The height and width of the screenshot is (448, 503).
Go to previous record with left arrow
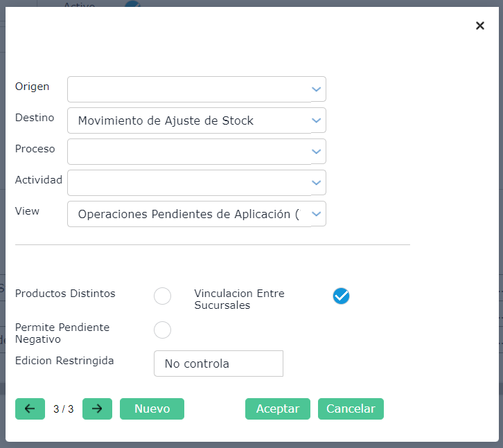pos(30,409)
